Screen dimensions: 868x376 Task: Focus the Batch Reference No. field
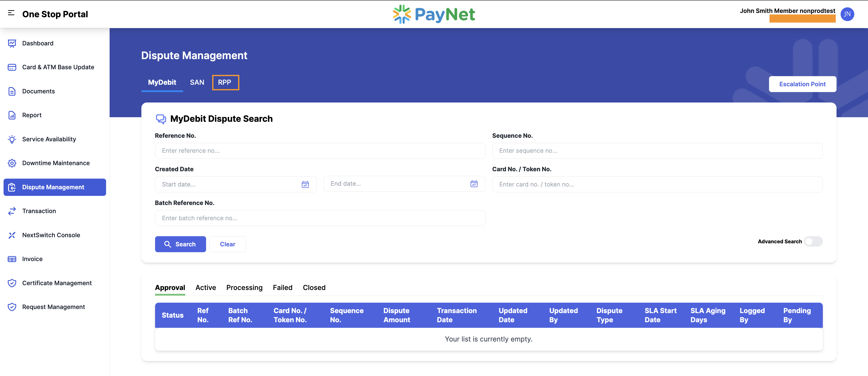[320, 218]
